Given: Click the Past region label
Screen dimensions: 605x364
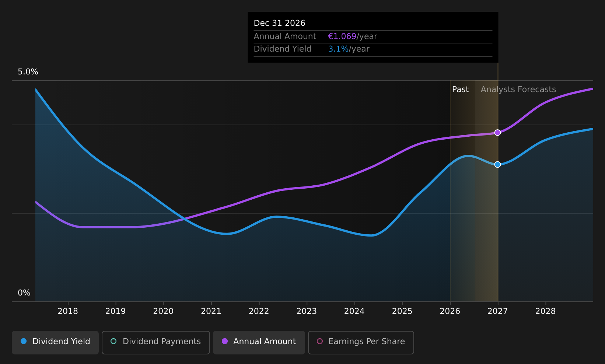Looking at the screenshot, I should click(x=461, y=90).
